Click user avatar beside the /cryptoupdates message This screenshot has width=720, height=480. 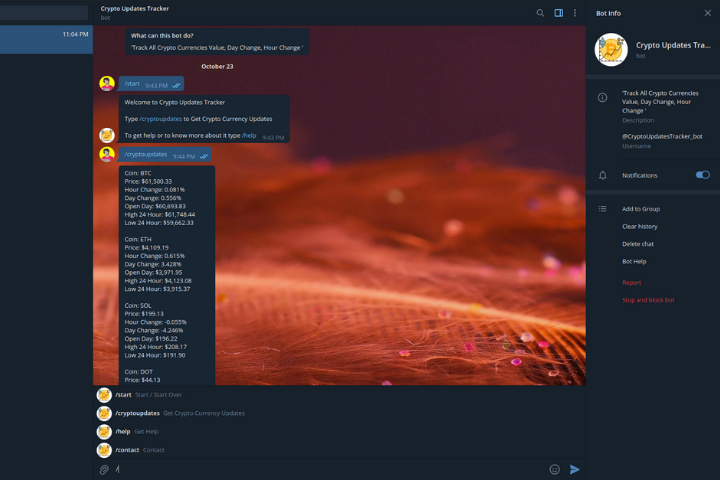[x=107, y=154]
